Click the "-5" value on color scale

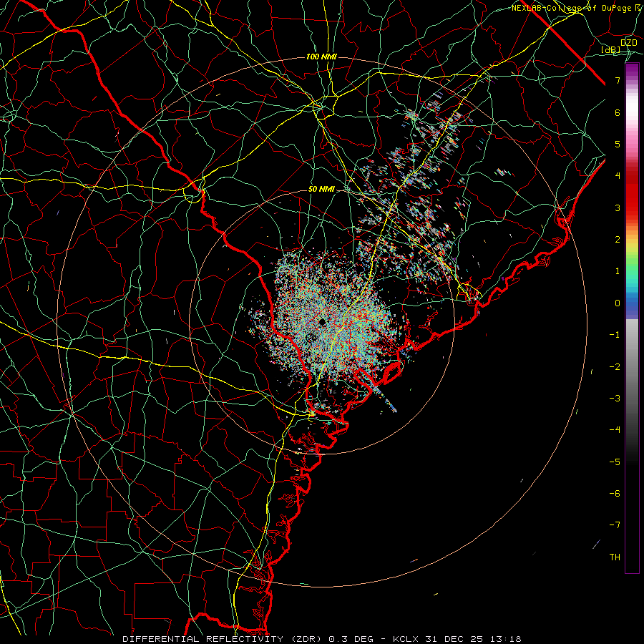coord(615,462)
